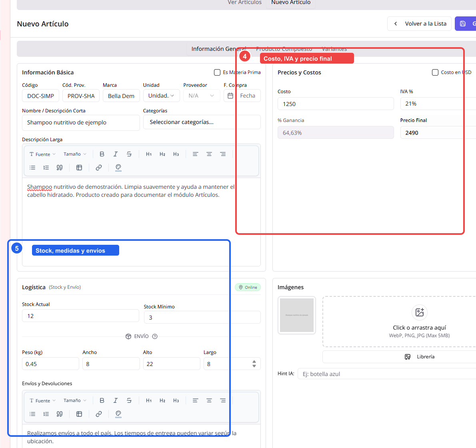
Task: Open the Información General tab
Action: pos(218,49)
